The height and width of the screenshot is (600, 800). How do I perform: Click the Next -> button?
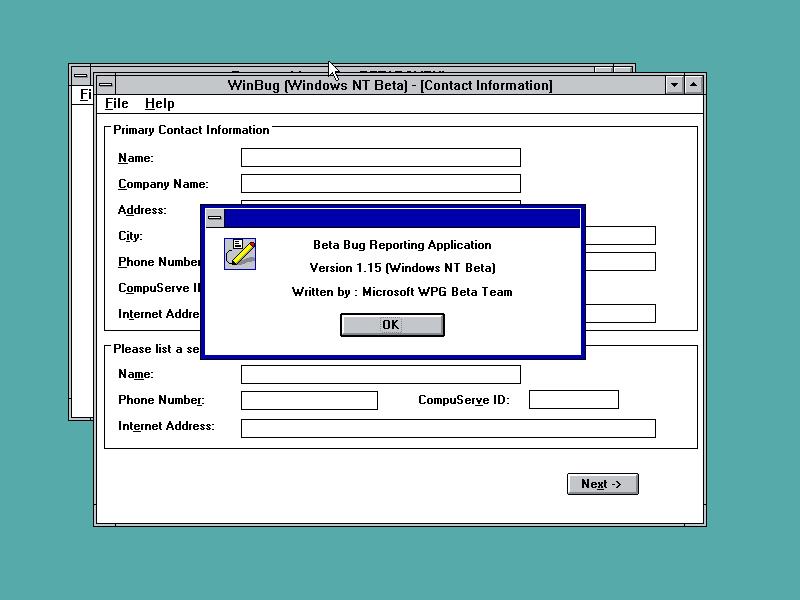[x=602, y=484]
